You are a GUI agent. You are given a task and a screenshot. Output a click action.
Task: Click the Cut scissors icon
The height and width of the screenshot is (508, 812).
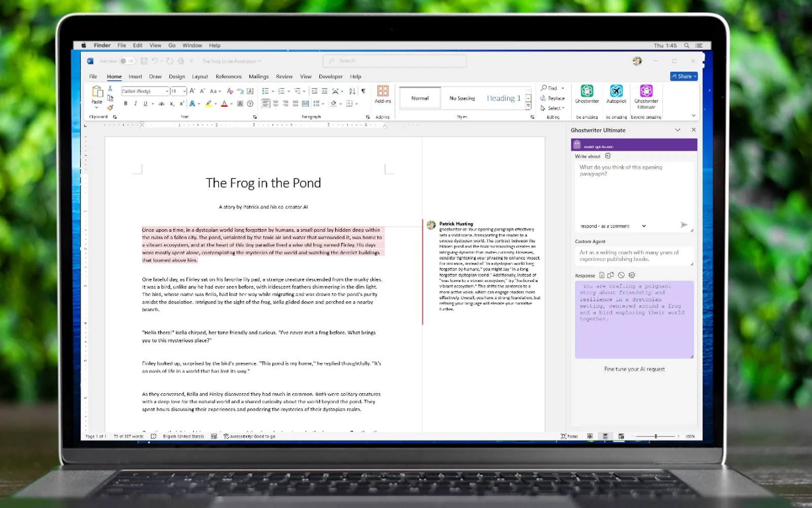[110, 88]
